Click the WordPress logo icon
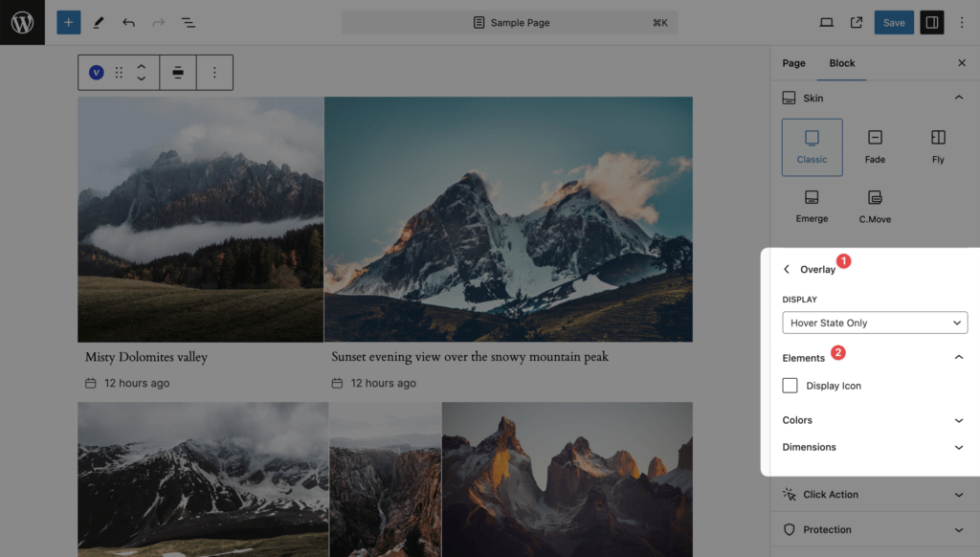 tap(22, 22)
